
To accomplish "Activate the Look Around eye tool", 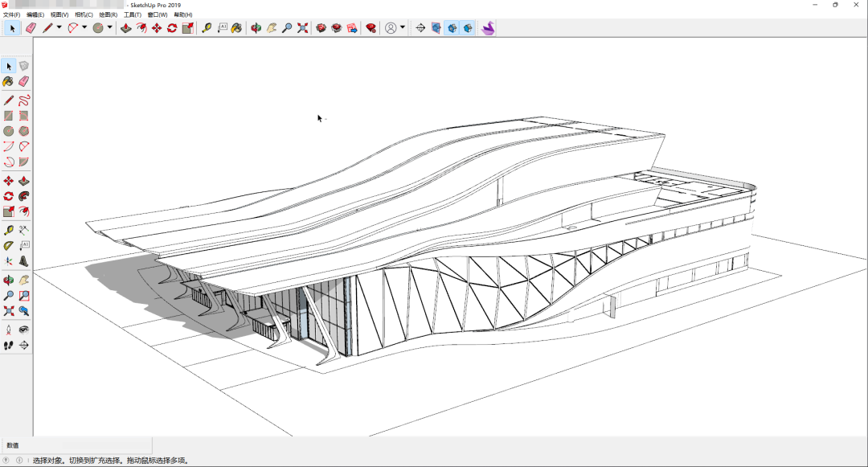I will coord(24,330).
